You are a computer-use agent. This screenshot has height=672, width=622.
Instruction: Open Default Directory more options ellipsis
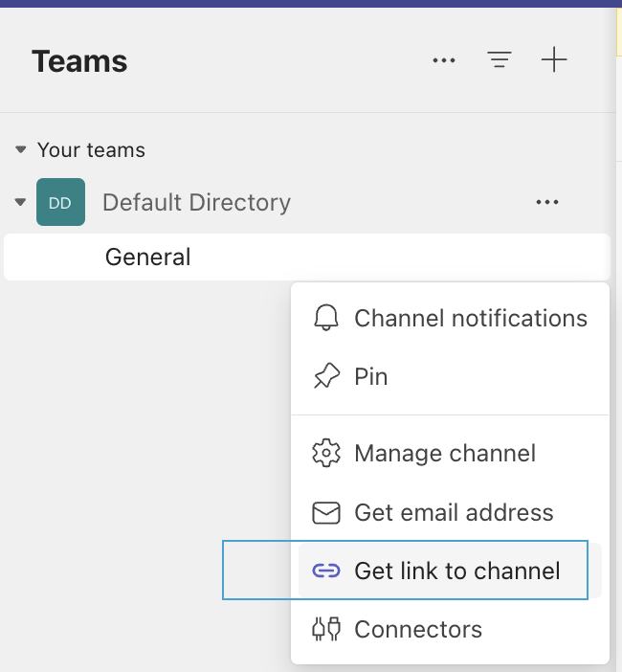click(x=547, y=202)
